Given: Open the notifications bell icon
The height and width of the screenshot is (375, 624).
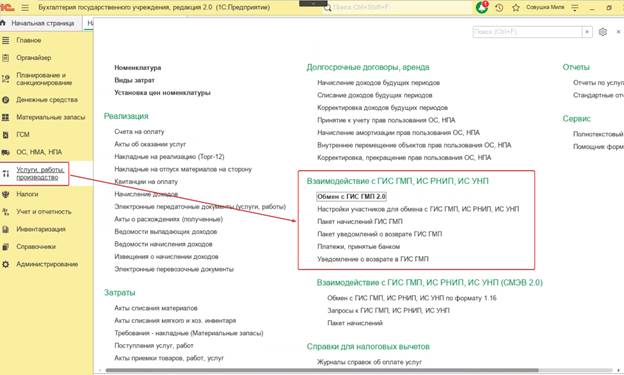Looking at the screenshot, I should click(482, 7).
